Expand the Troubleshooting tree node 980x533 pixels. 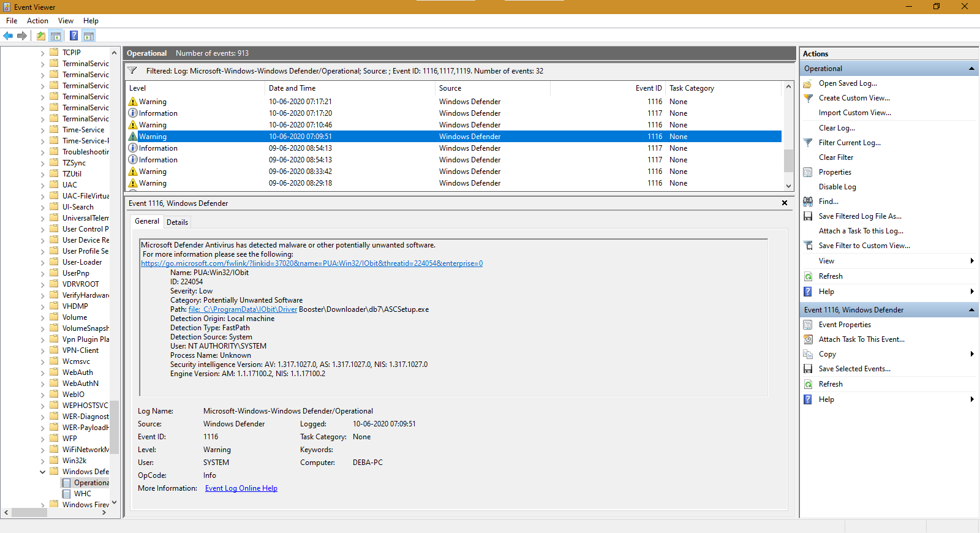pyautogui.click(x=42, y=152)
